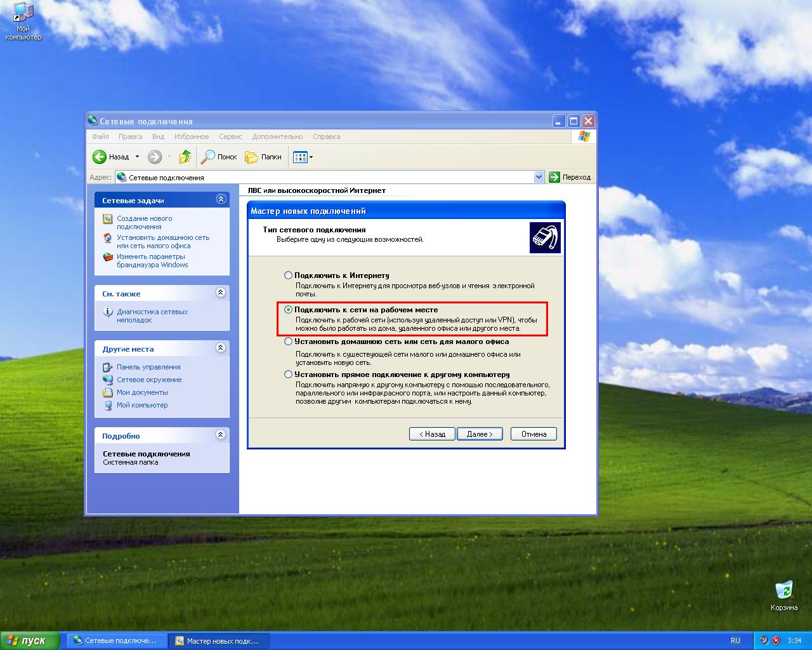
Task: Open the 'Файл' menu
Action: point(100,136)
